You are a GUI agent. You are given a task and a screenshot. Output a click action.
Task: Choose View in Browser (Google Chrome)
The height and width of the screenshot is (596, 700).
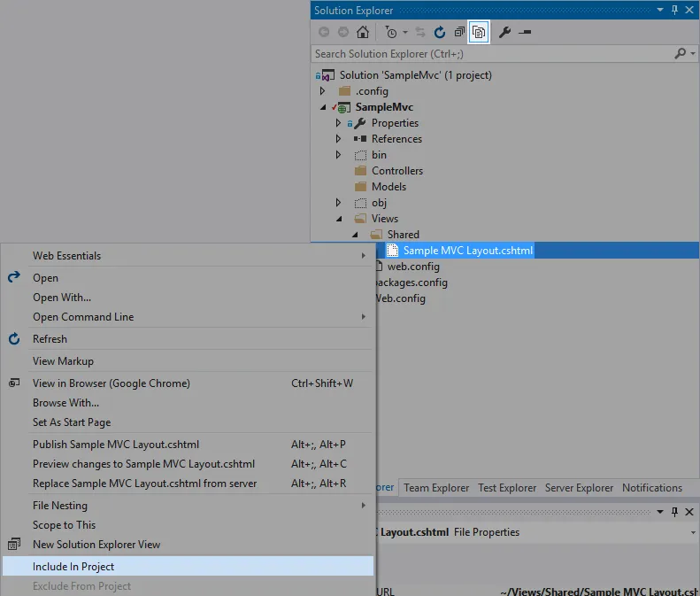click(188, 383)
